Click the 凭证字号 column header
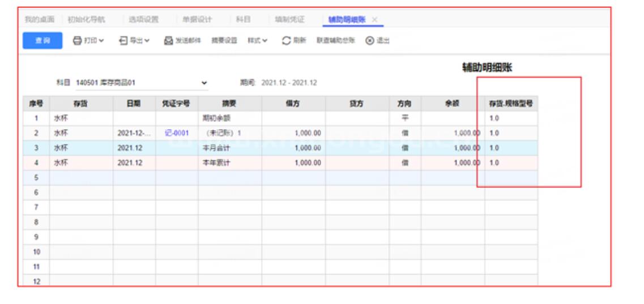Viewport: 644px width, 304px height. 177,104
